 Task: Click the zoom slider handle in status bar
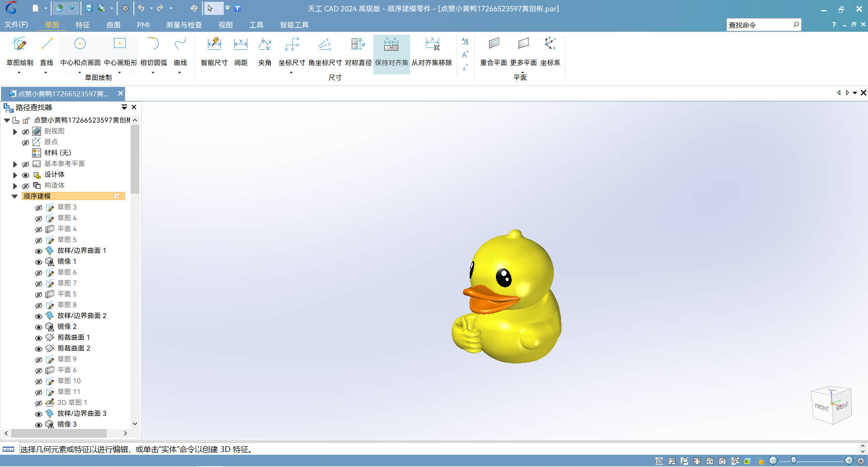point(793,461)
